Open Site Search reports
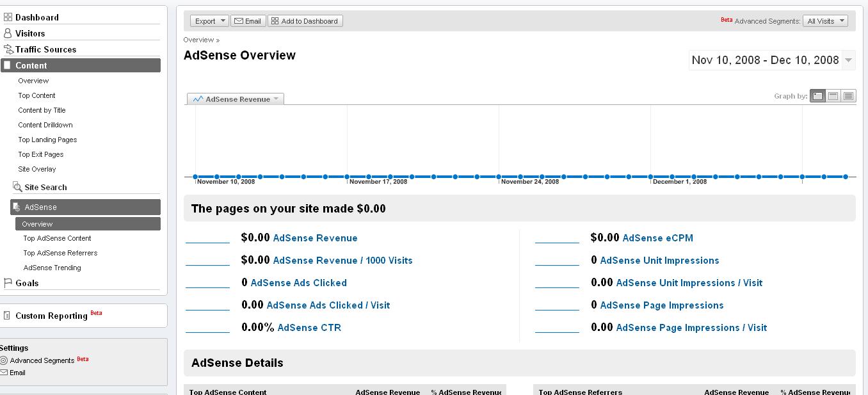 coord(45,188)
